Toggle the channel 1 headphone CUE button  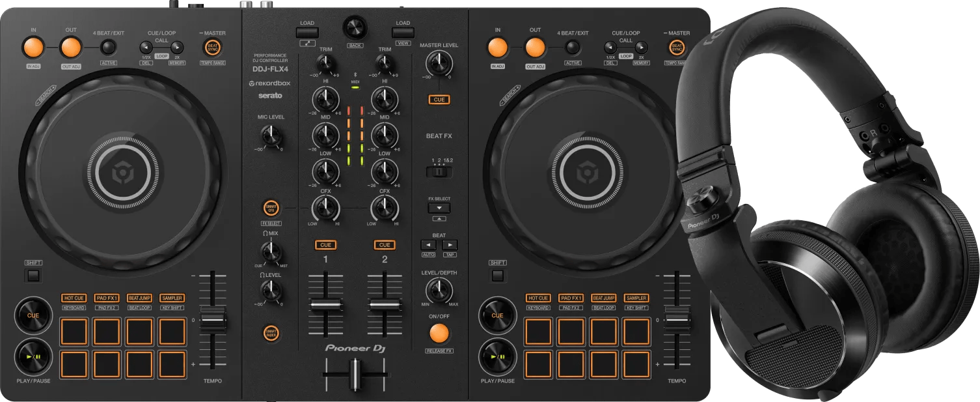coord(325,245)
